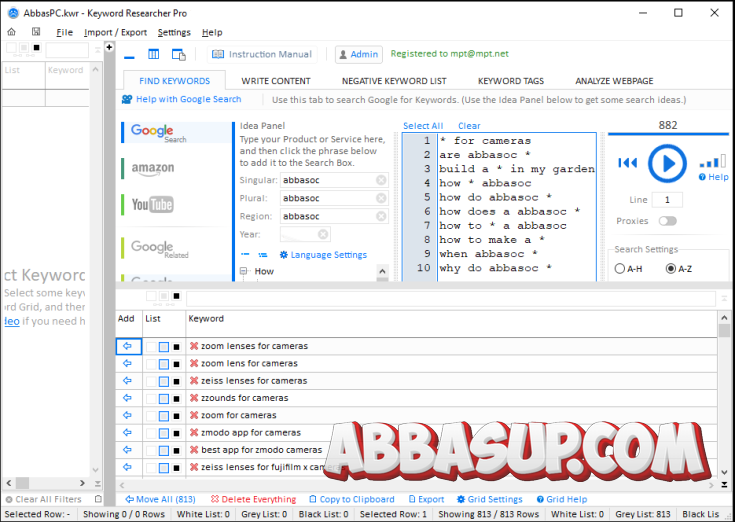The image size is (735, 522).
Task: Select the A-Z radio button
Action: (671, 268)
